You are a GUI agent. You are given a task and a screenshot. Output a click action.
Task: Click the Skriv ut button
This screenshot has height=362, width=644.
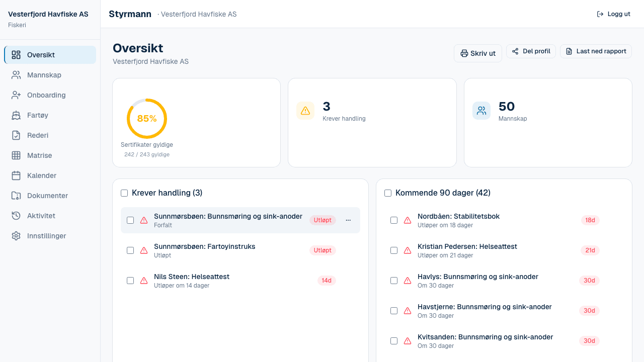(478, 53)
